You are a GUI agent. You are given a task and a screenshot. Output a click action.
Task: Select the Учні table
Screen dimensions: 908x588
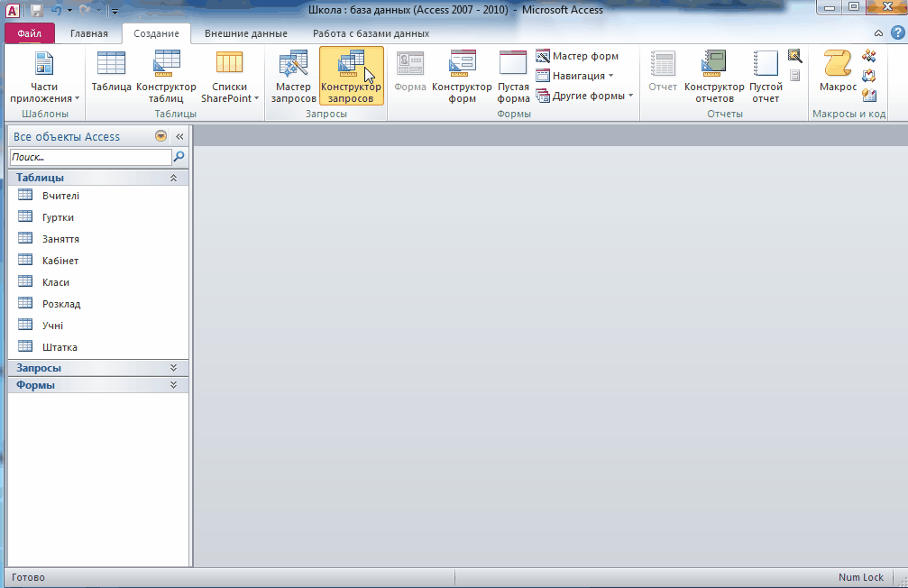point(98,326)
